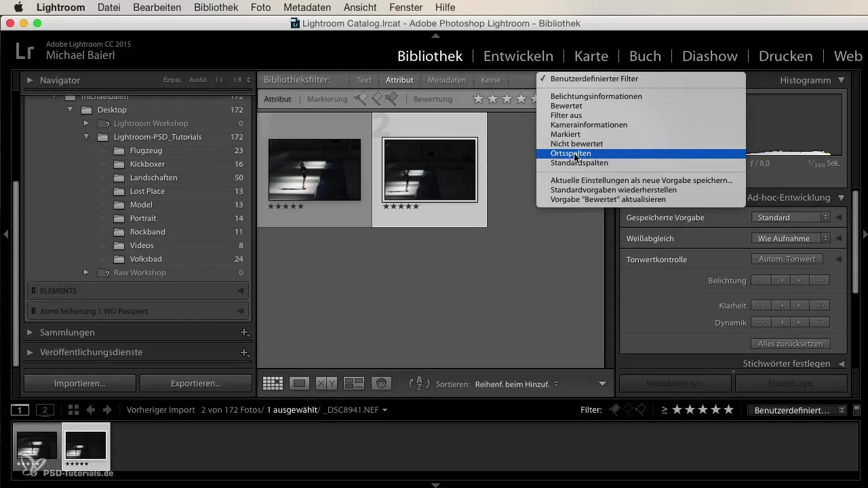The height and width of the screenshot is (488, 868).
Task: Click Alles zurücksetzen button
Action: (x=791, y=344)
